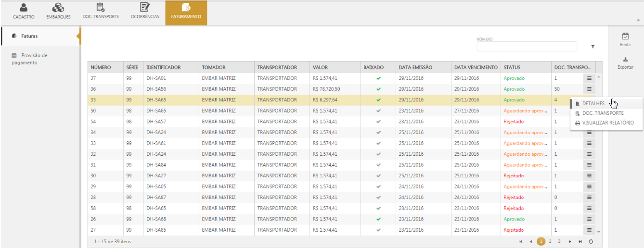Sort table by Valor column header
Viewport: 644px width, 248px height.
tap(320, 67)
